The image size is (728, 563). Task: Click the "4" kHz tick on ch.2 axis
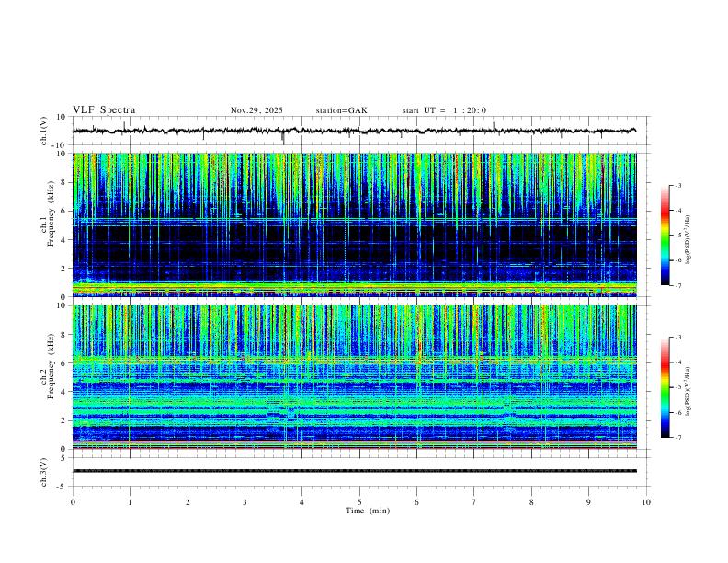[x=64, y=392]
